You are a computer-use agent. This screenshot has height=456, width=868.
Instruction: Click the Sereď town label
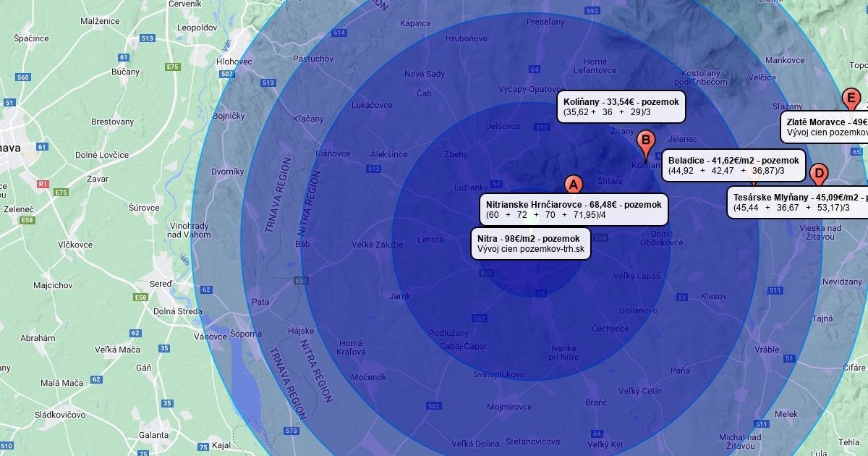point(162,284)
